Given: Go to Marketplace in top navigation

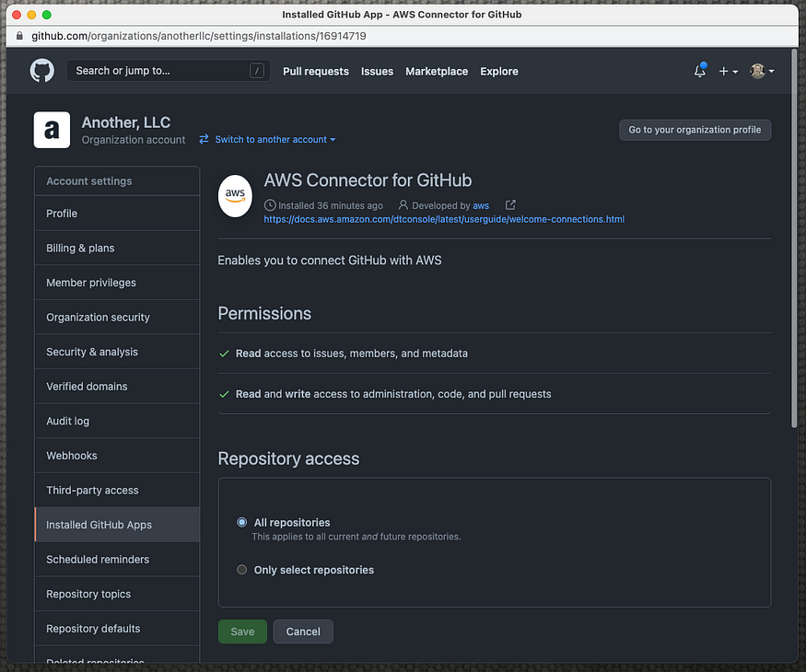Looking at the screenshot, I should click(x=437, y=72).
